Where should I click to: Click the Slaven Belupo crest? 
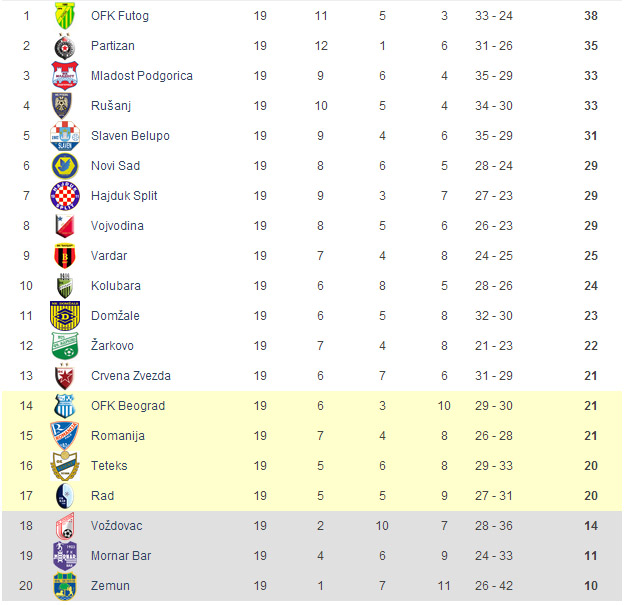click(x=65, y=136)
